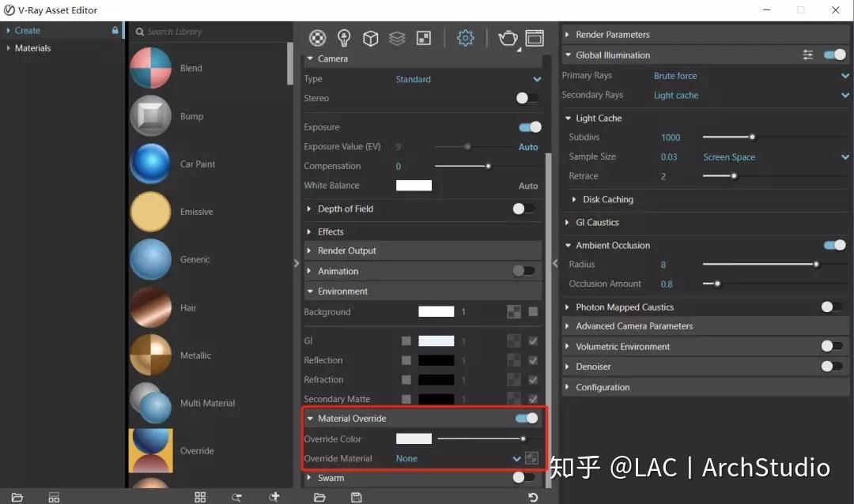
Task: Open Override Material None dropdown
Action: (x=459, y=458)
